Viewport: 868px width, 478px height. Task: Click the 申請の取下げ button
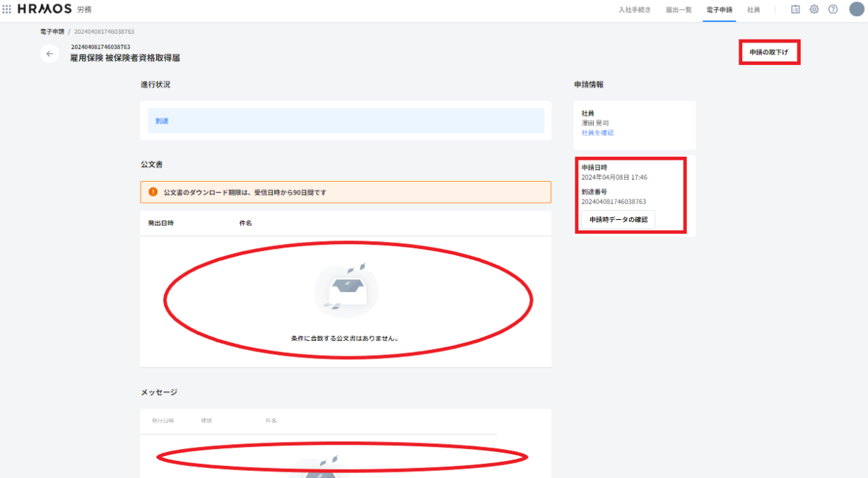coord(769,52)
